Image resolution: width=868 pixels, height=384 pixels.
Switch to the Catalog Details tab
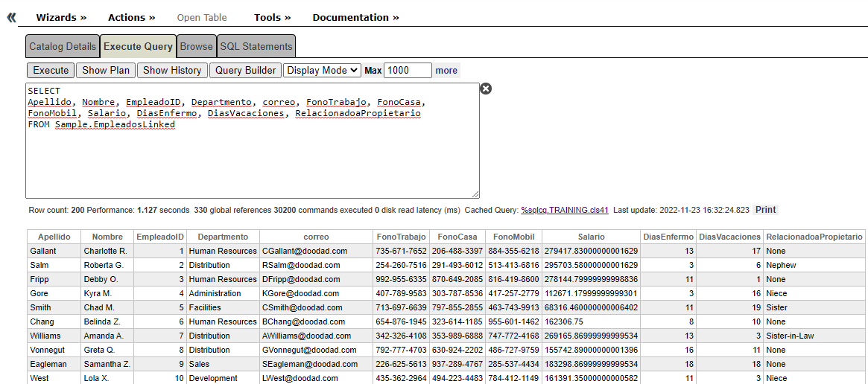click(x=63, y=46)
